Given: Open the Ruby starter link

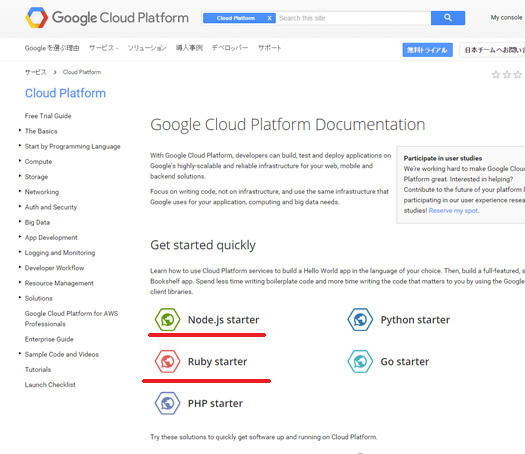Looking at the screenshot, I should (217, 362).
